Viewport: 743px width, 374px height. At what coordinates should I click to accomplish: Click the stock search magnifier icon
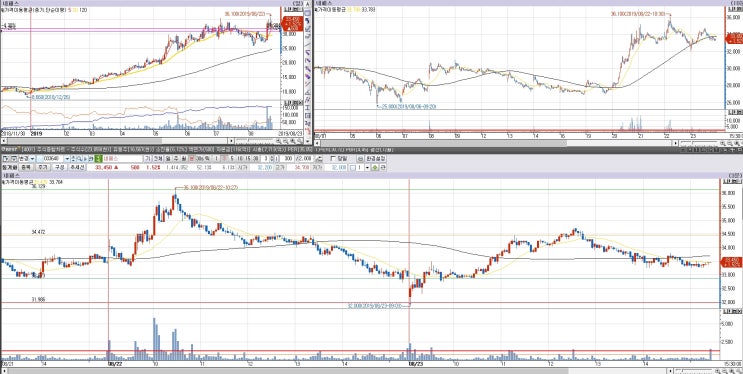click(79, 158)
